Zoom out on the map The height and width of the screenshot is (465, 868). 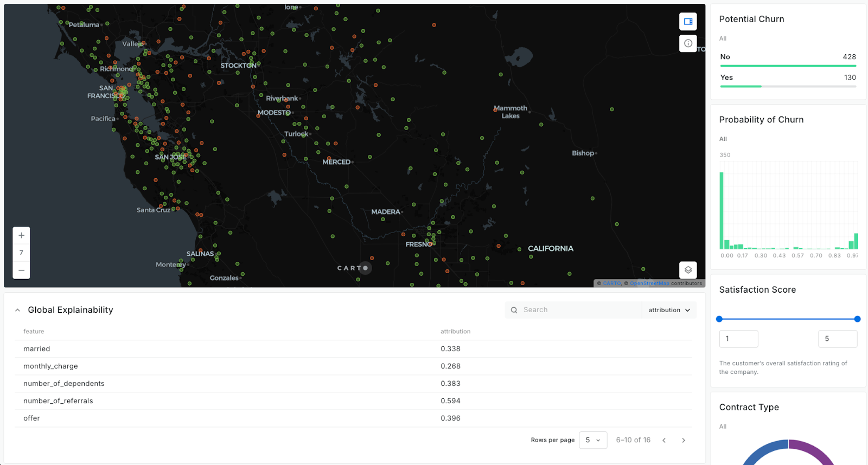21,270
